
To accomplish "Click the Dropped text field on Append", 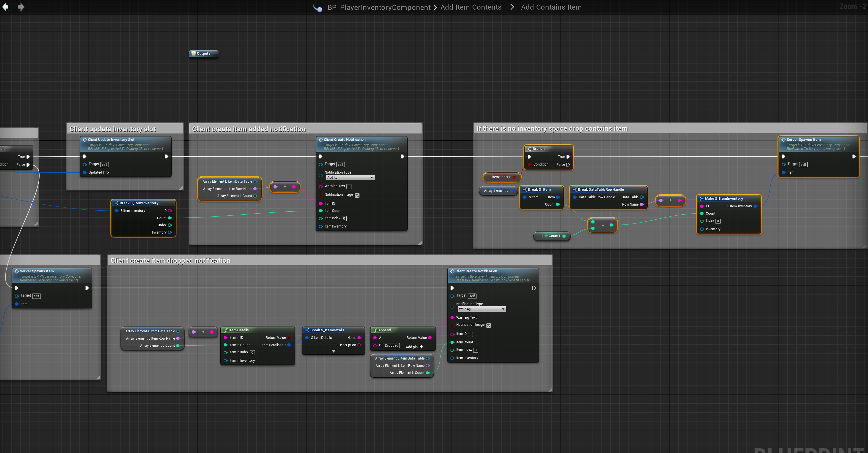I will click(x=391, y=346).
